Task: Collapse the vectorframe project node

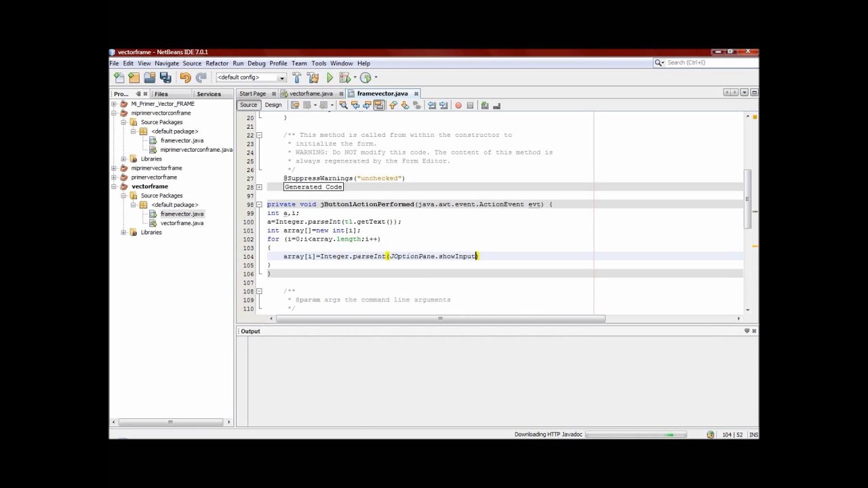Action: [115, 186]
